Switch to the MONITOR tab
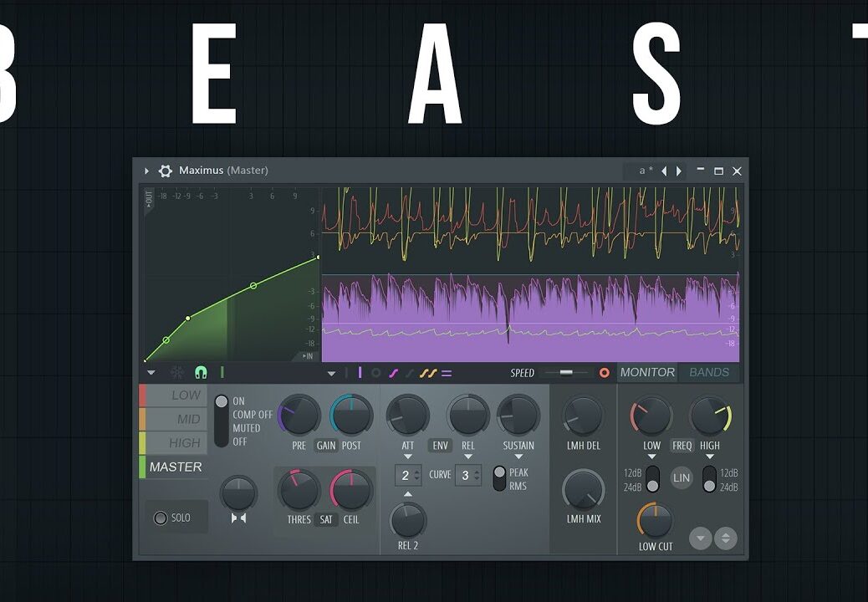The image size is (868, 602). [x=647, y=372]
